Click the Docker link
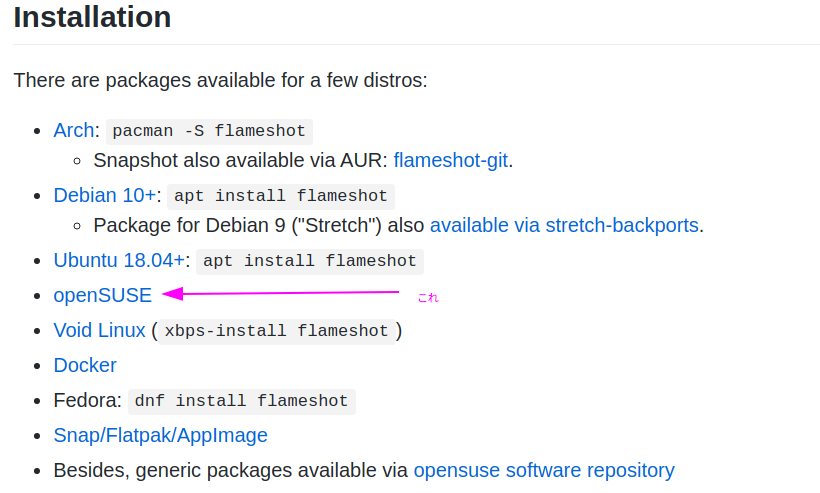 coord(85,365)
